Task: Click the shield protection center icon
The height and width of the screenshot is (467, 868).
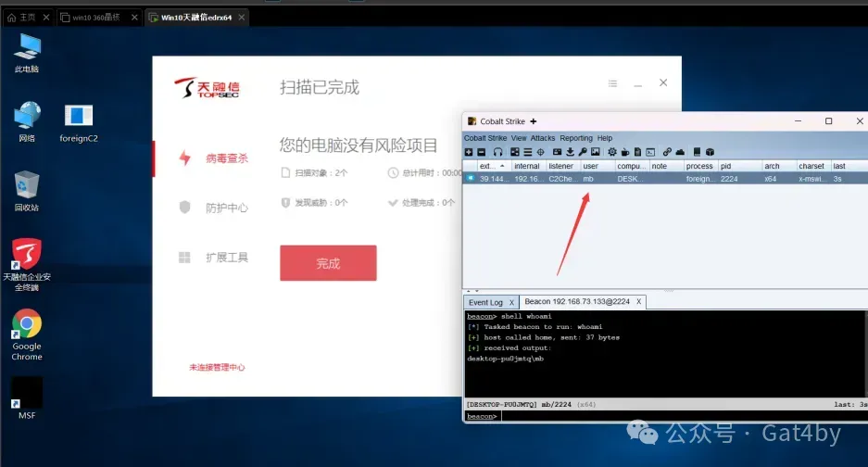Action: [x=185, y=208]
